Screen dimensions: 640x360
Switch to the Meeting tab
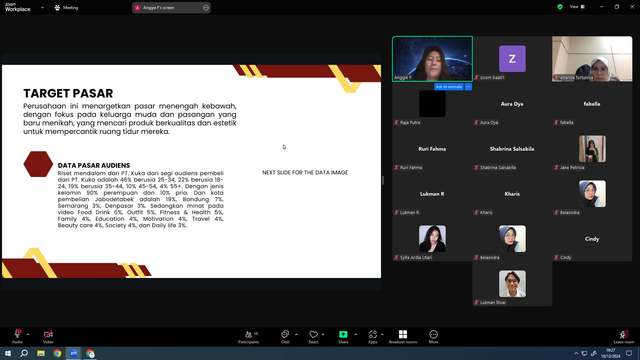click(x=67, y=7)
